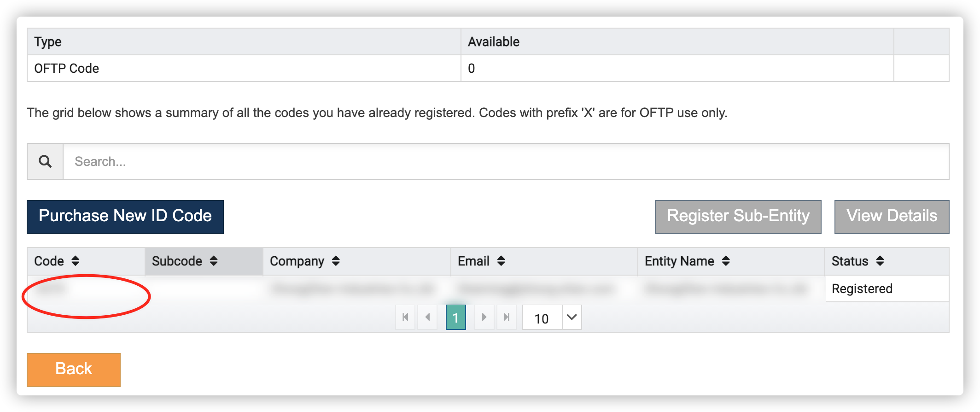
Task: Go to previous page of grid
Action: [x=427, y=317]
